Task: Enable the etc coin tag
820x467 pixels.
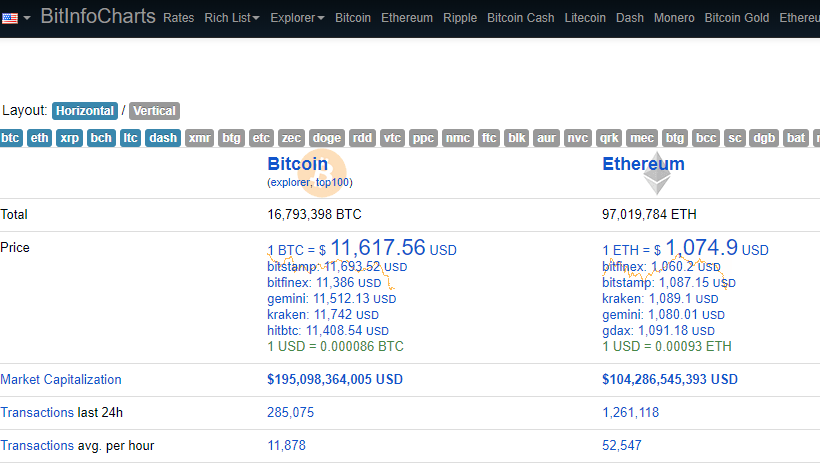Action: [x=261, y=138]
